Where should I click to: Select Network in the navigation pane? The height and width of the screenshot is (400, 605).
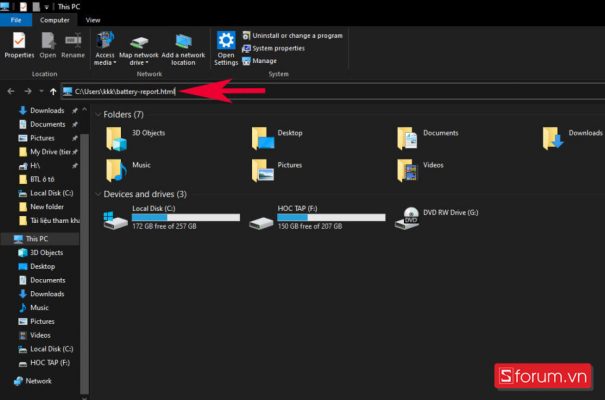click(38, 381)
